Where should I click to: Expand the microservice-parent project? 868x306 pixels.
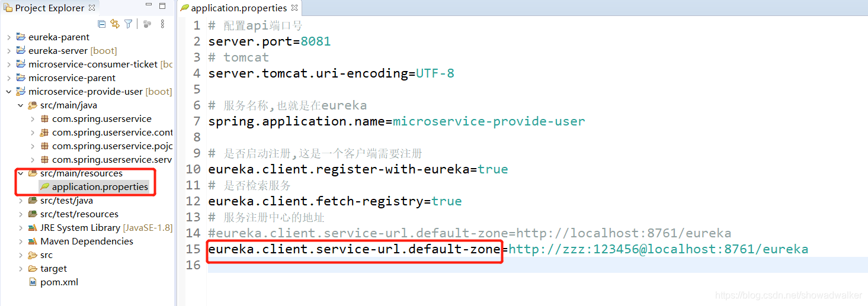pyautogui.click(x=8, y=78)
